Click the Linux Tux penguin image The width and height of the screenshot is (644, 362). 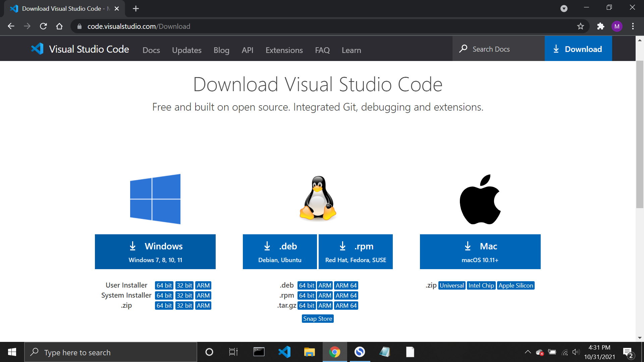pos(318,198)
